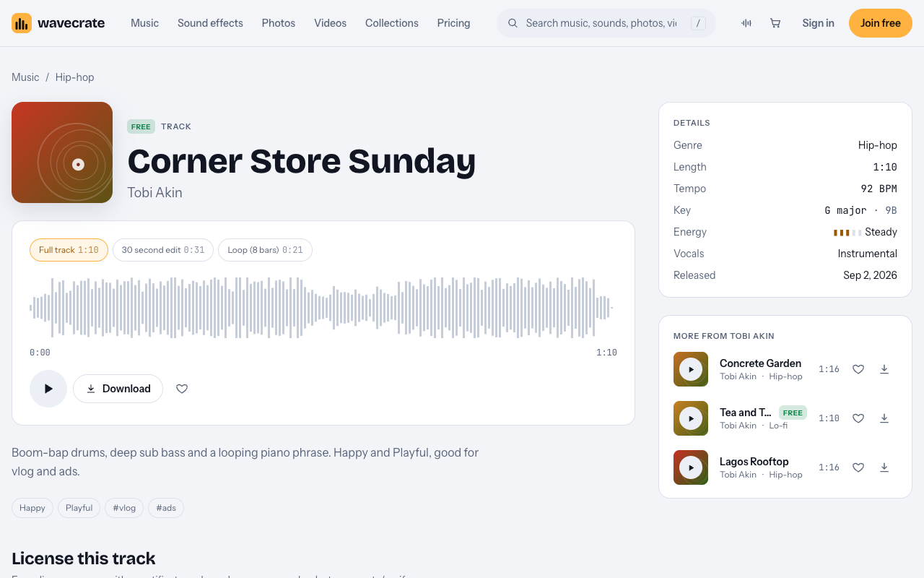Select the Loop (8 bars) version
This screenshot has height=578, width=924.
pyautogui.click(x=265, y=250)
